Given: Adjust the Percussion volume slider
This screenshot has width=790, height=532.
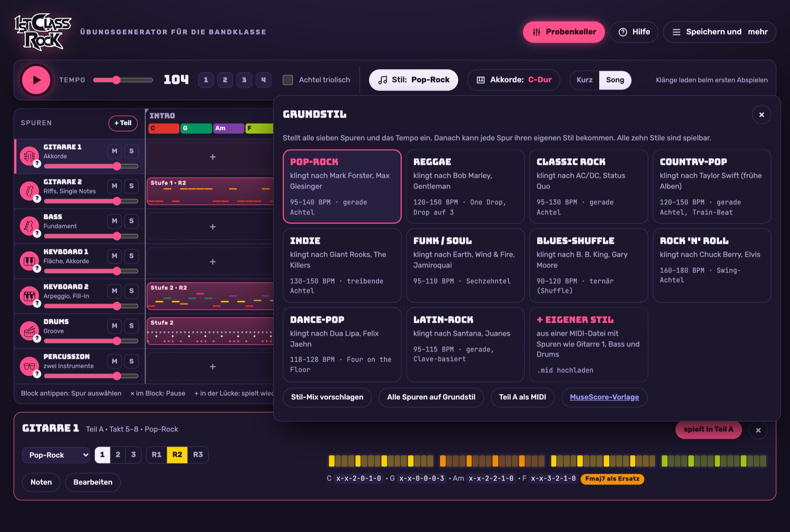Looking at the screenshot, I should [91, 376].
